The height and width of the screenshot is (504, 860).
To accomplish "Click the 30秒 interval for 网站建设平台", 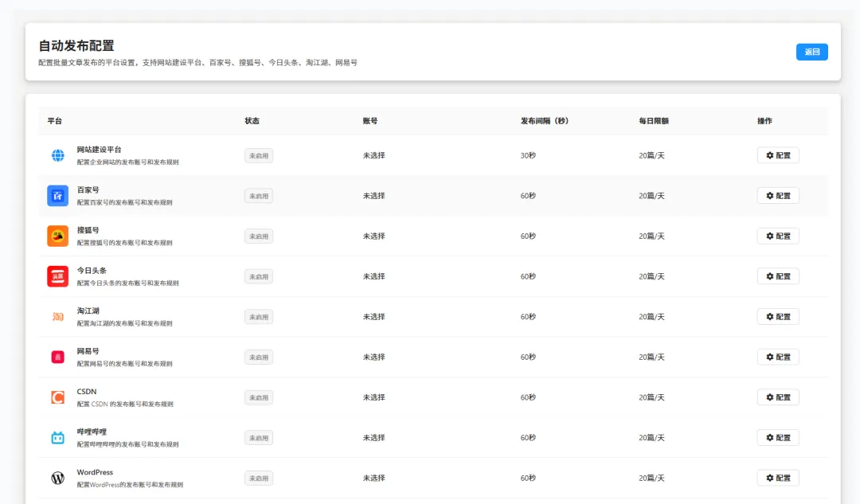I will coord(528,156).
